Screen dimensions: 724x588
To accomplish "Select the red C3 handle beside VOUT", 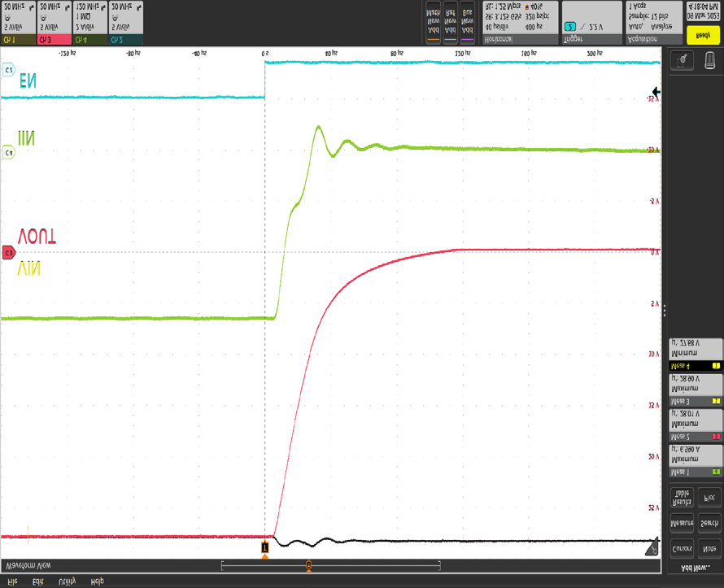I will pyautogui.click(x=8, y=253).
